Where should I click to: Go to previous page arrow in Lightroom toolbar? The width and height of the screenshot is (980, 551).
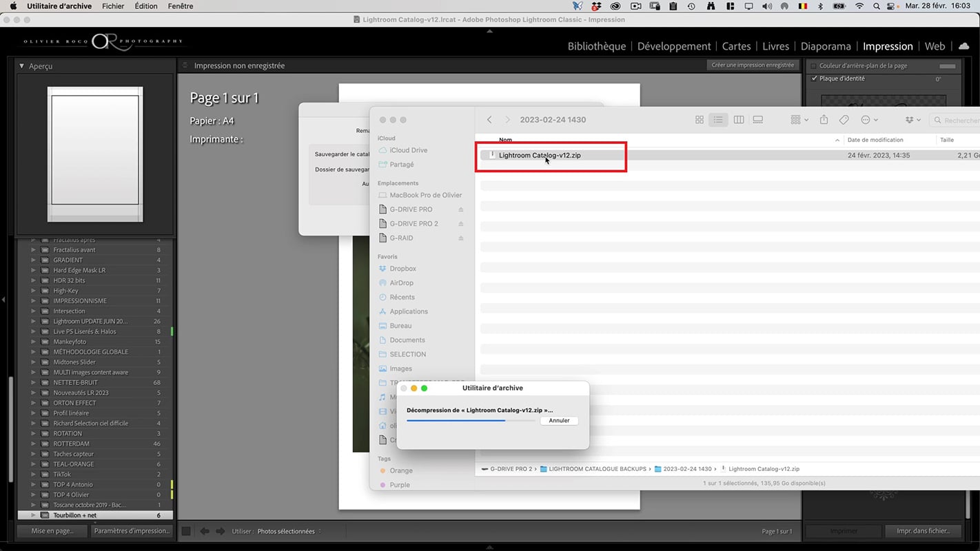point(205,531)
